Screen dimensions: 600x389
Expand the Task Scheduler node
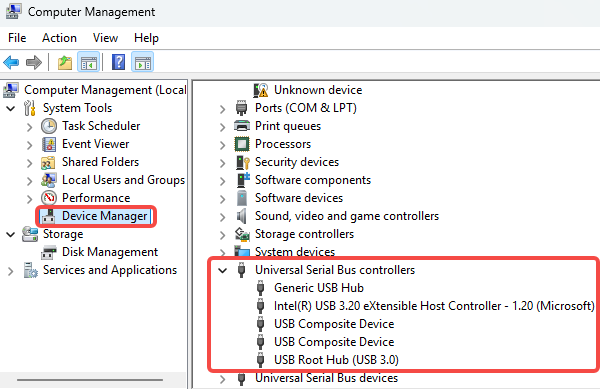pos(29,127)
